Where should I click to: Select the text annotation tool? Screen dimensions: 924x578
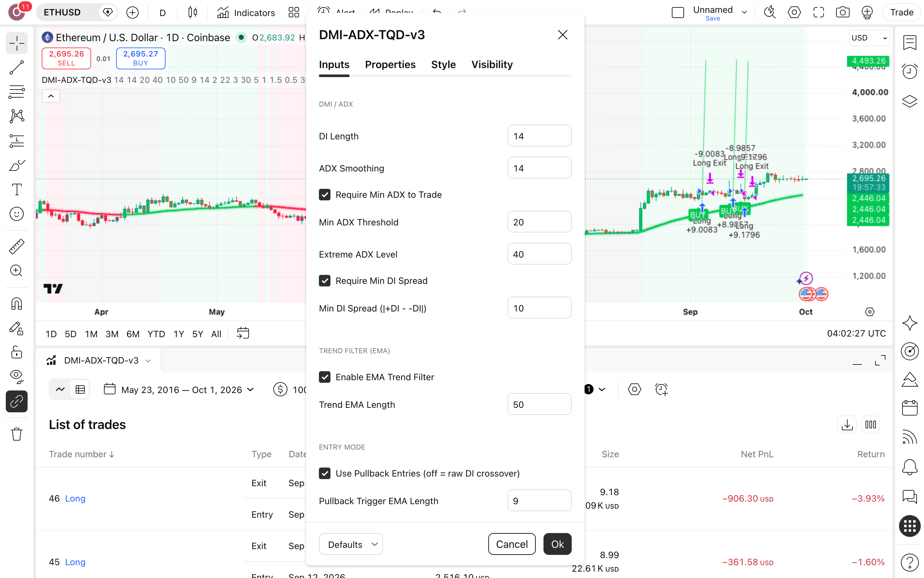coord(16,189)
